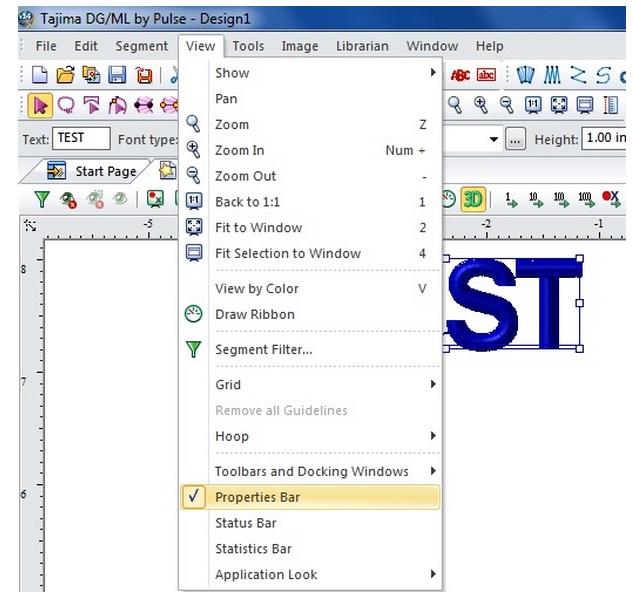Click the Zoom magnifier toolbar icon
633x605 pixels.
coord(455,105)
